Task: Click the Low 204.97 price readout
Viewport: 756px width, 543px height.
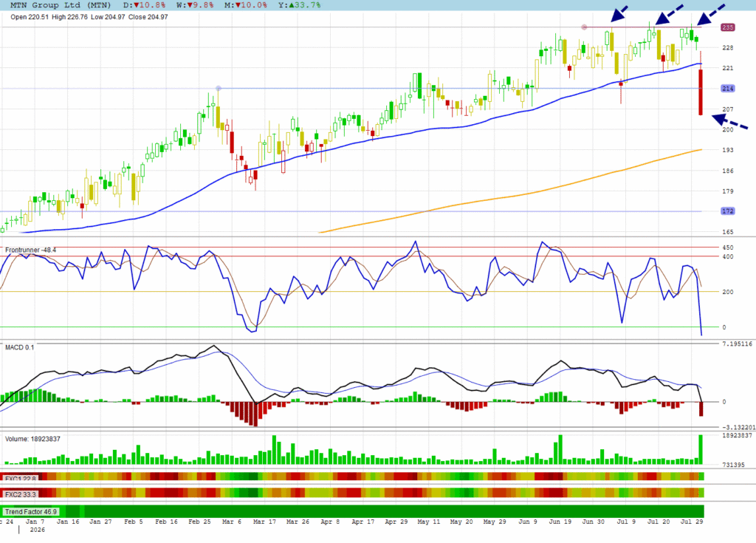Action: 108,17
